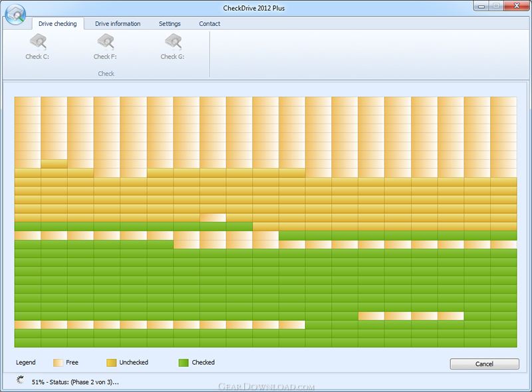Image resolution: width=532 pixels, height=392 pixels.
Task: Click the 51% Phase 2 status text
Action: click(75, 382)
